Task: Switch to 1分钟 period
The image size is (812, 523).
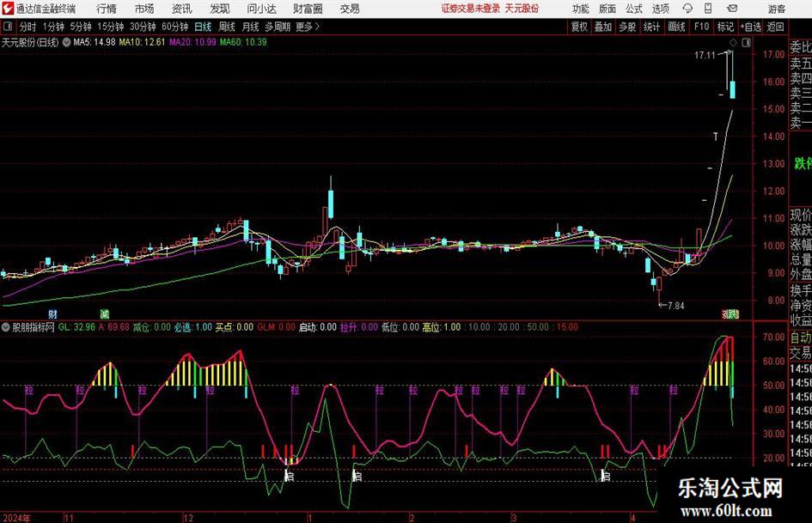Action: 53,27
